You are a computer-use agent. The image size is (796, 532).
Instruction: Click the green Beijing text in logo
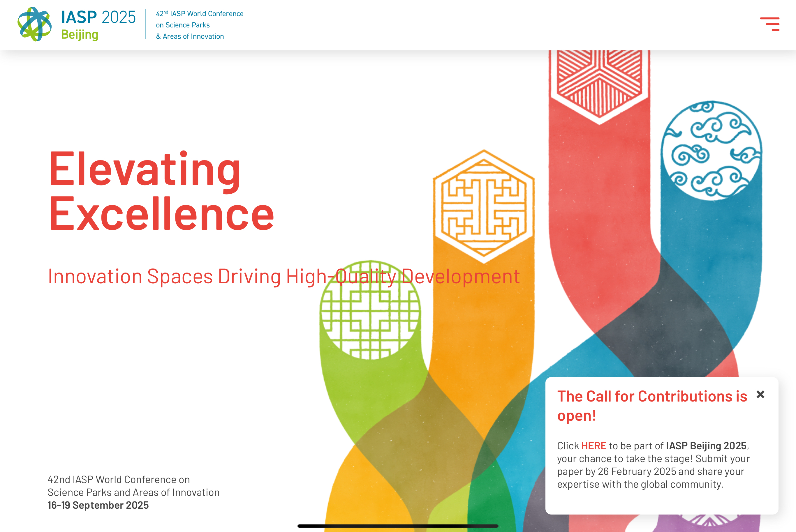80,35
